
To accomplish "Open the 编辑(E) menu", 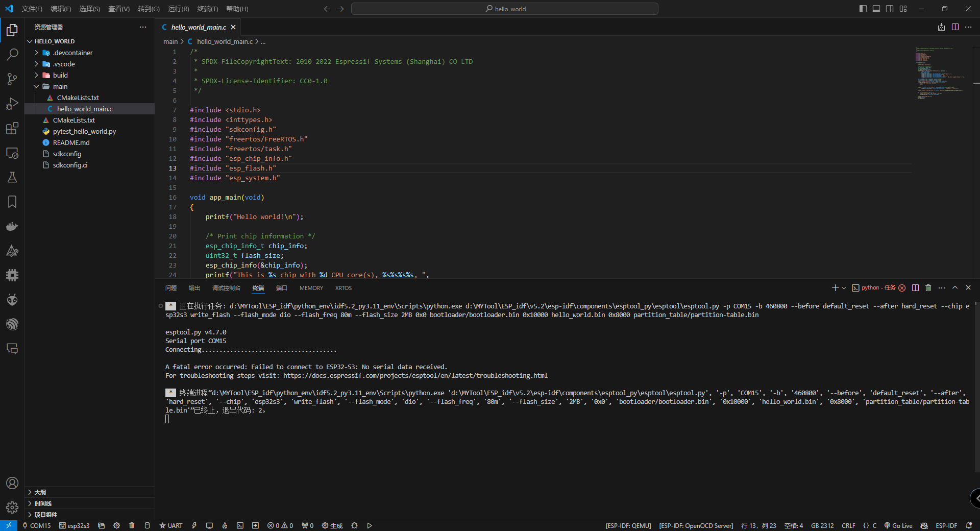I will coord(61,9).
